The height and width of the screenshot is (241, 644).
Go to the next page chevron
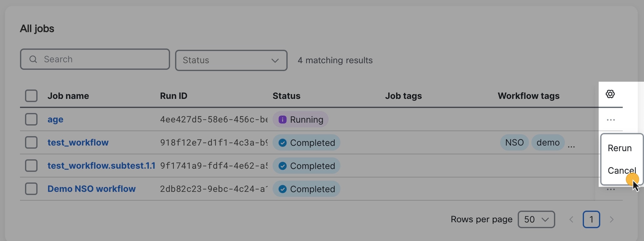tap(612, 219)
